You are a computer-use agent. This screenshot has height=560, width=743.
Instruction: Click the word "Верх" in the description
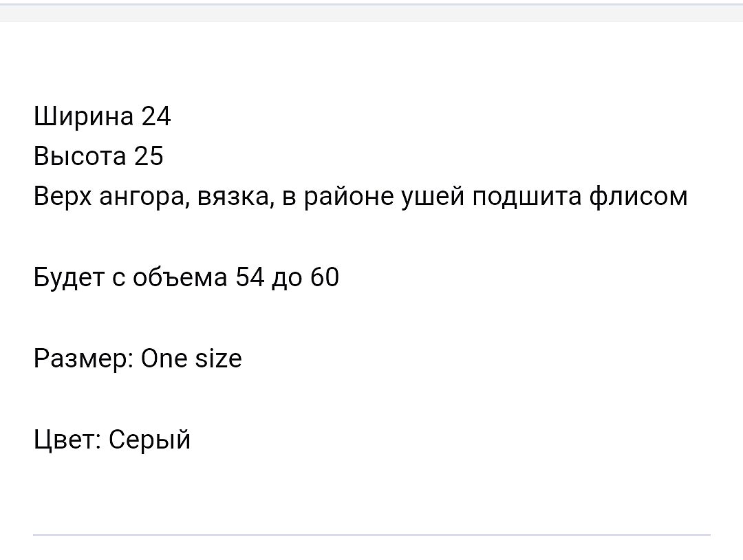pos(62,197)
